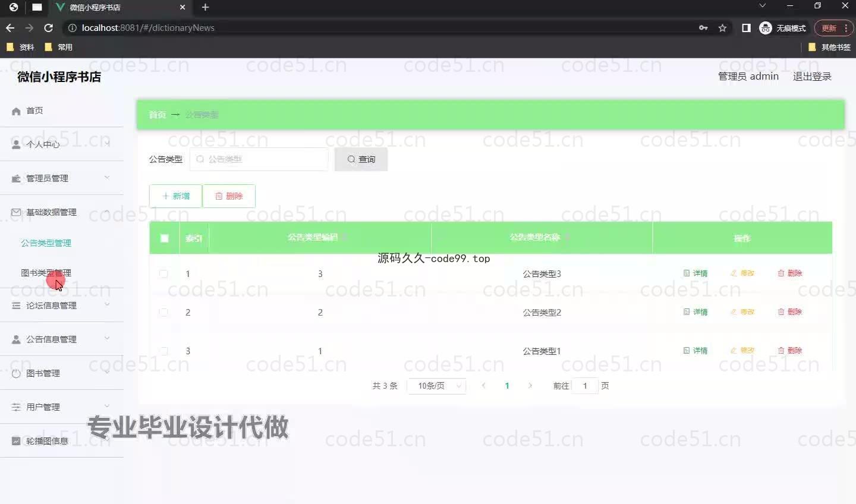Screen dimensions: 856x504
Task: Click the home icon beside 首页
Action: coord(16,111)
